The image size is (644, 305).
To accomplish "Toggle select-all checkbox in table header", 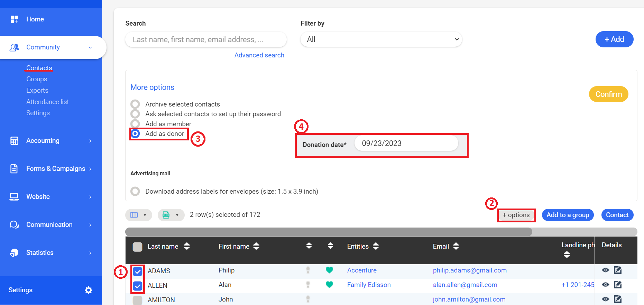I will 138,247.
